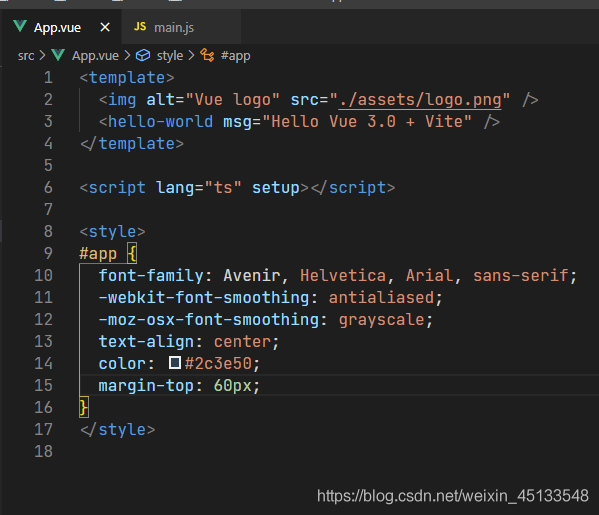The width and height of the screenshot is (599, 515).
Task: Click the opening curly brace after #app
Action: (132, 253)
